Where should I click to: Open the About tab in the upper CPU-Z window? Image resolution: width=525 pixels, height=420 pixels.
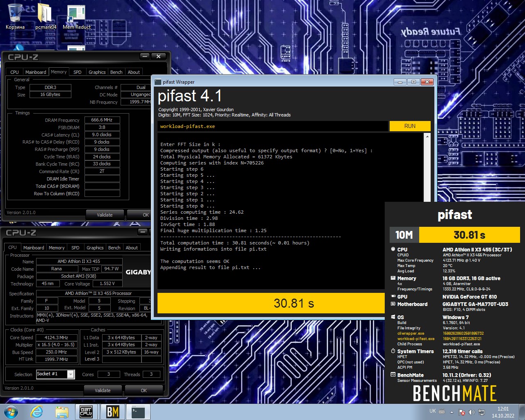(x=134, y=72)
